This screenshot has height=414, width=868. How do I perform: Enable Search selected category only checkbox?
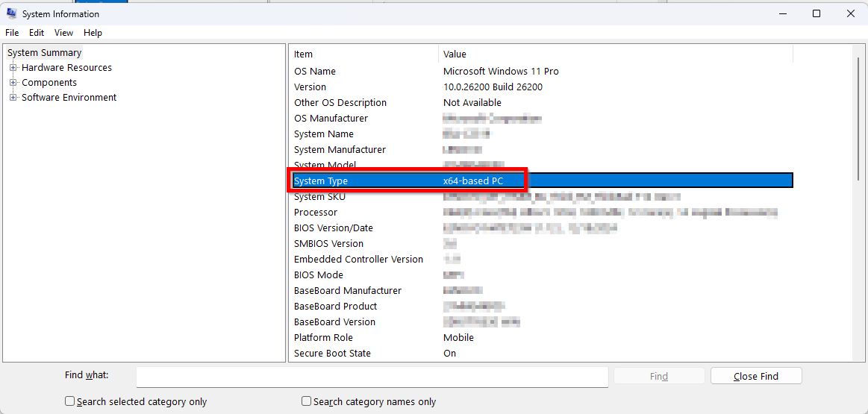[70, 401]
